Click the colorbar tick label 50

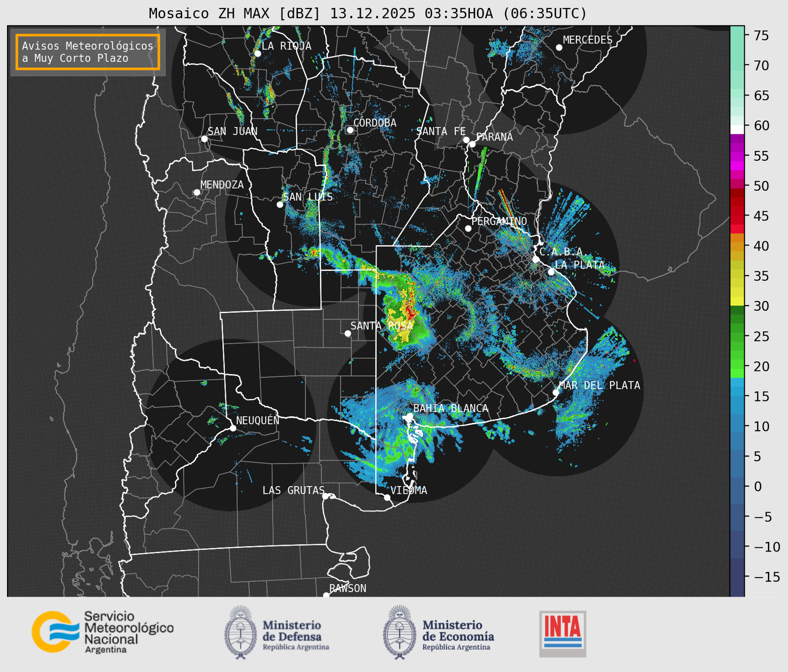(761, 186)
